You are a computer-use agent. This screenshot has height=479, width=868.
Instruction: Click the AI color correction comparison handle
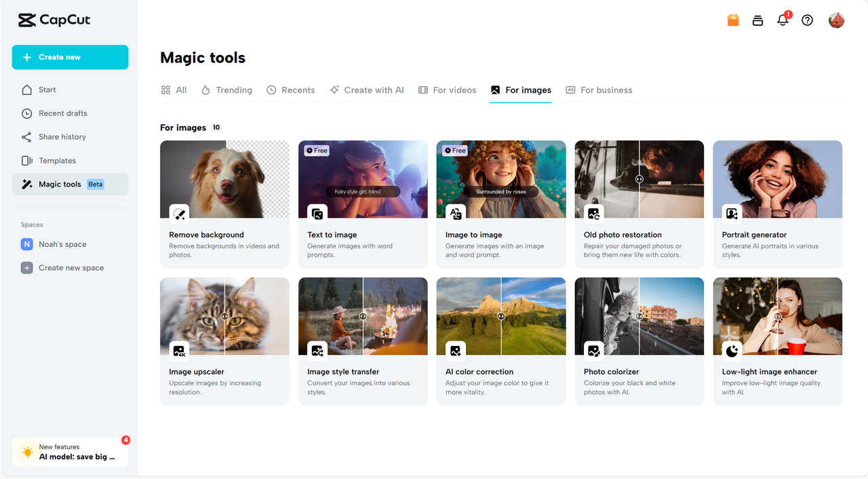pyautogui.click(x=501, y=316)
